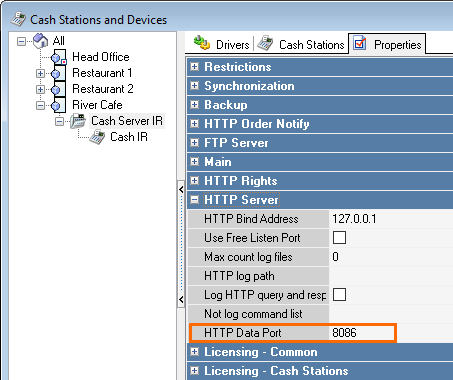Select Cash IR tree item

tap(129, 137)
